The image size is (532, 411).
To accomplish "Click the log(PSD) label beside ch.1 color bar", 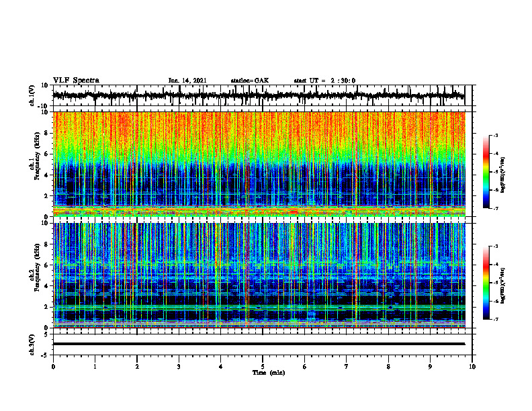I will pyautogui.click(x=503, y=175).
